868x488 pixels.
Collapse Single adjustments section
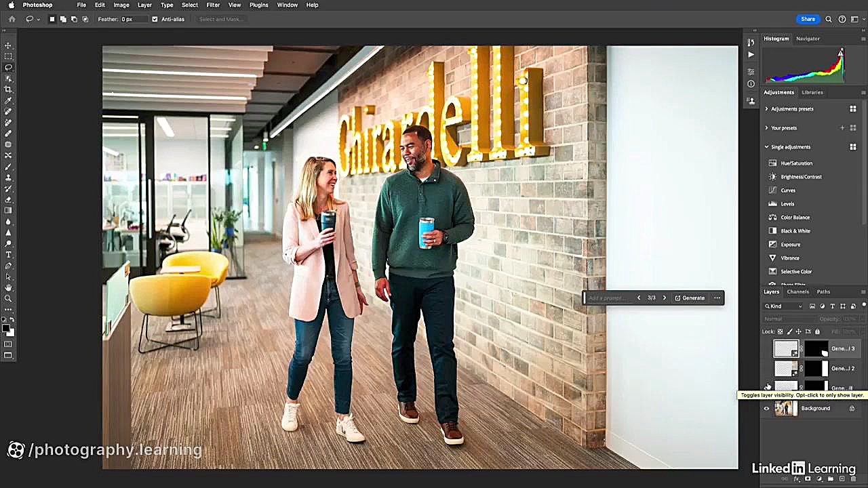[767, 146]
